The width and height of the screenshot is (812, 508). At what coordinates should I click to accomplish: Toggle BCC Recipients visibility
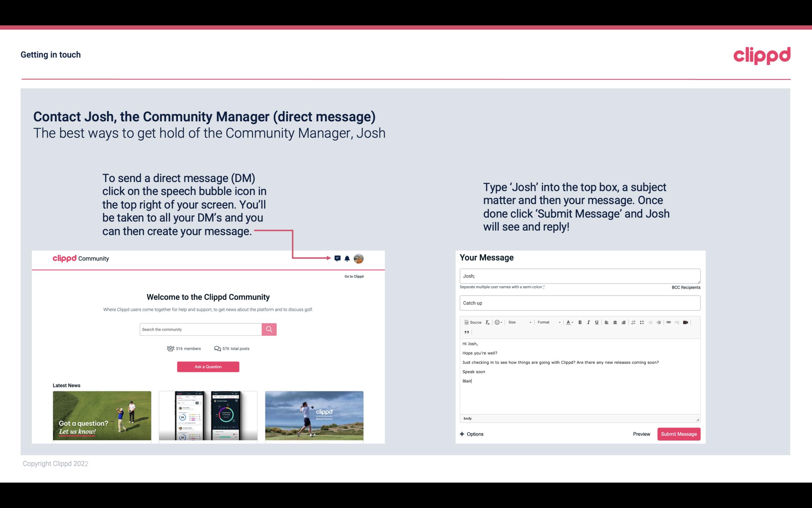tap(685, 287)
